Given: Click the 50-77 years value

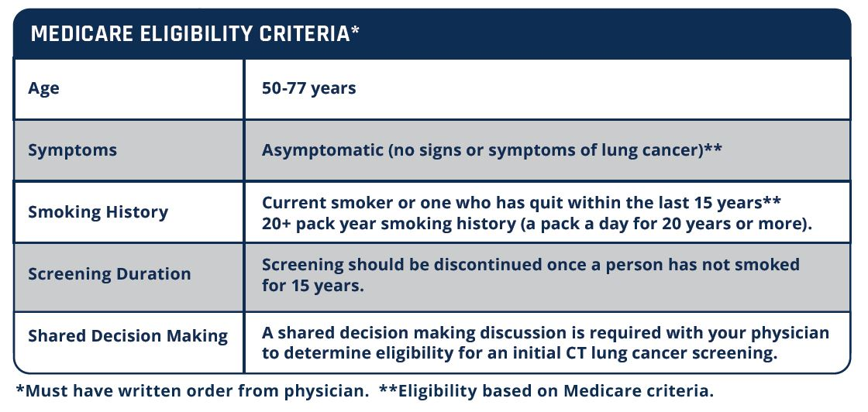Looking at the screenshot, I should 308,88.
